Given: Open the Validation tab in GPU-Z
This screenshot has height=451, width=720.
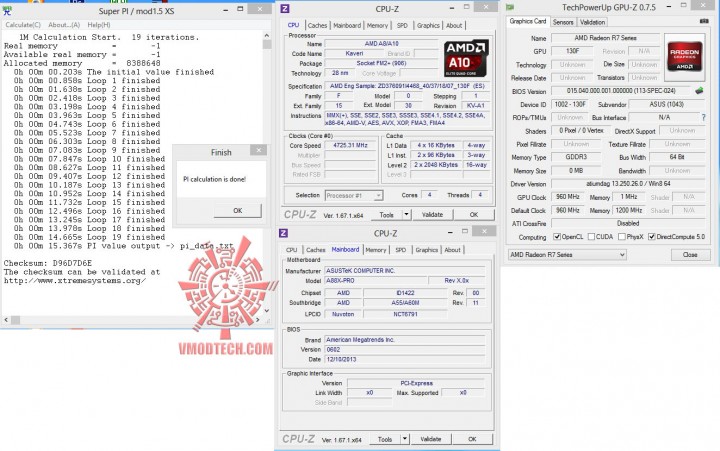Looking at the screenshot, I should (x=592, y=22).
